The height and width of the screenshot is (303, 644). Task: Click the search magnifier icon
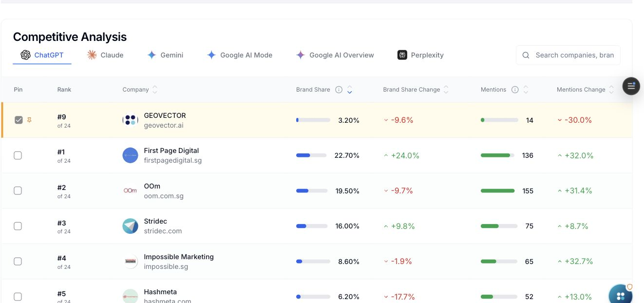click(526, 55)
